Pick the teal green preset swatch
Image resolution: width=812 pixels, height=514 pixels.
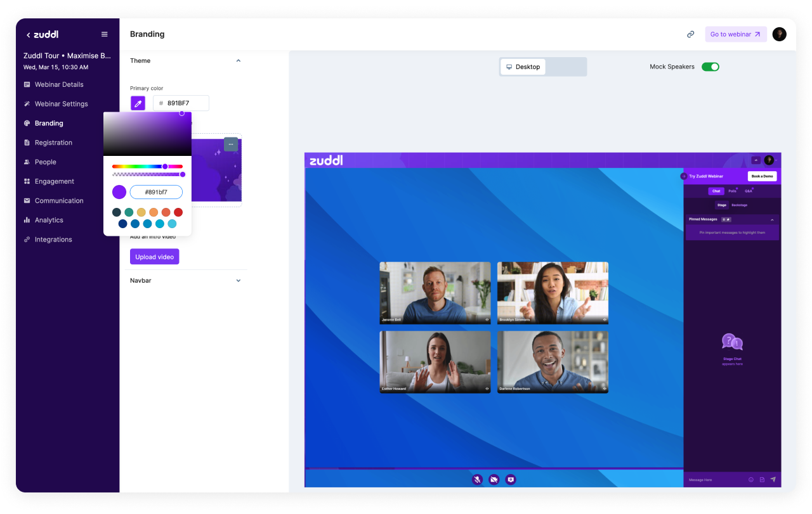click(129, 212)
